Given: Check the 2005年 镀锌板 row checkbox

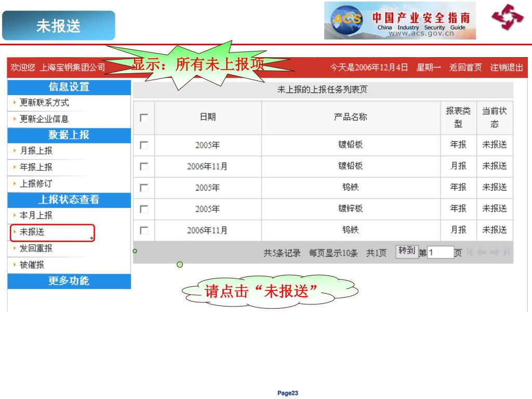Looking at the screenshot, I should pyautogui.click(x=144, y=209).
